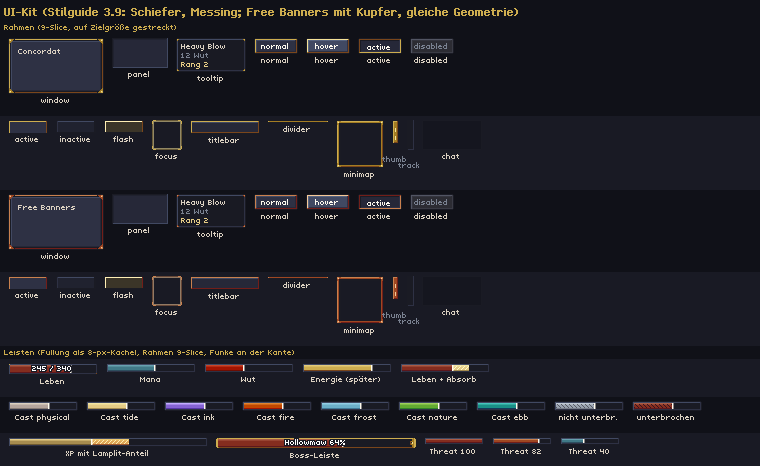
Task: Click the Free Banners window frame
Action: click(56, 222)
